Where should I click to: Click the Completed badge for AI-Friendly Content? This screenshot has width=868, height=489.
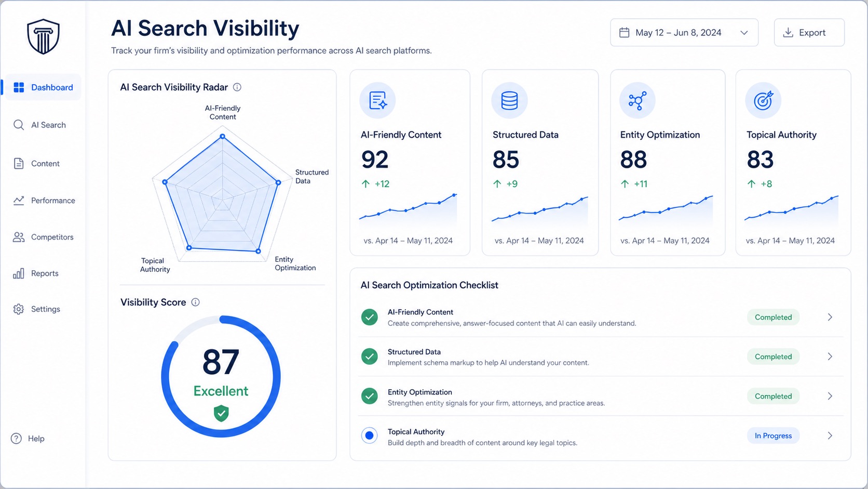coord(773,317)
